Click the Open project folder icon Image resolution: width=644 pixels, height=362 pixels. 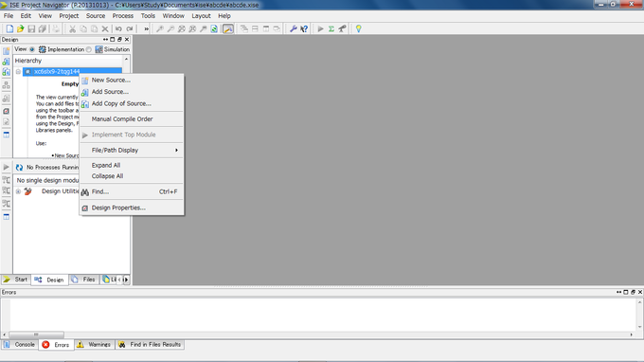point(20,28)
